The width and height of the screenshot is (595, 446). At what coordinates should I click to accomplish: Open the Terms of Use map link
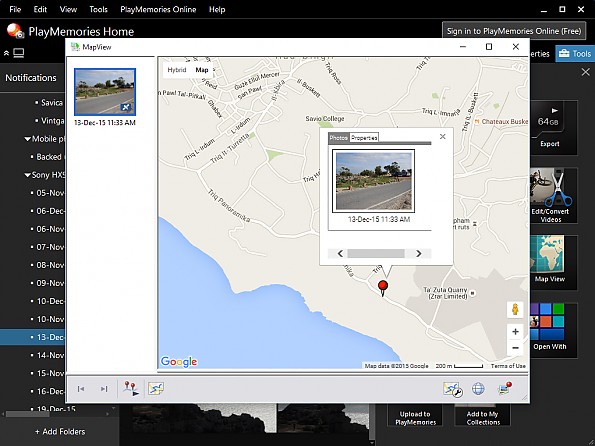coord(508,366)
